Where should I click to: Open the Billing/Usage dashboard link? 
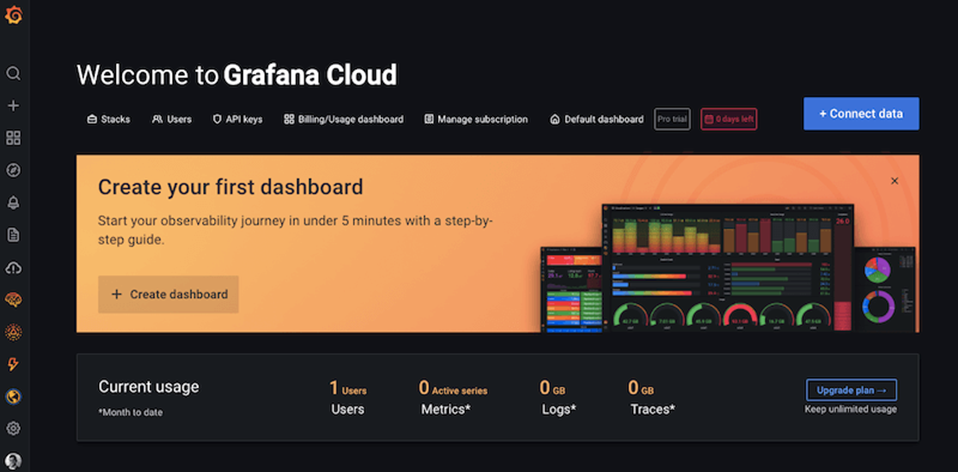(343, 119)
